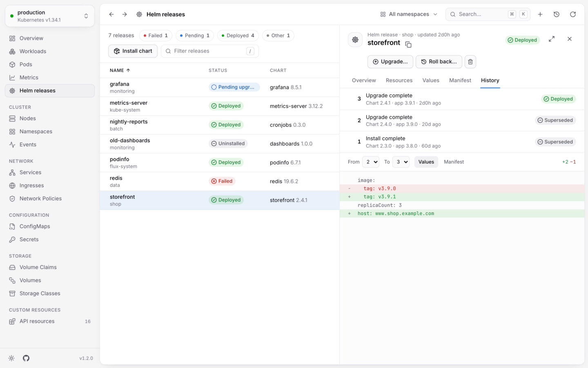The image size is (588, 368).
Task: Copy the storefront release name
Action: [408, 44]
